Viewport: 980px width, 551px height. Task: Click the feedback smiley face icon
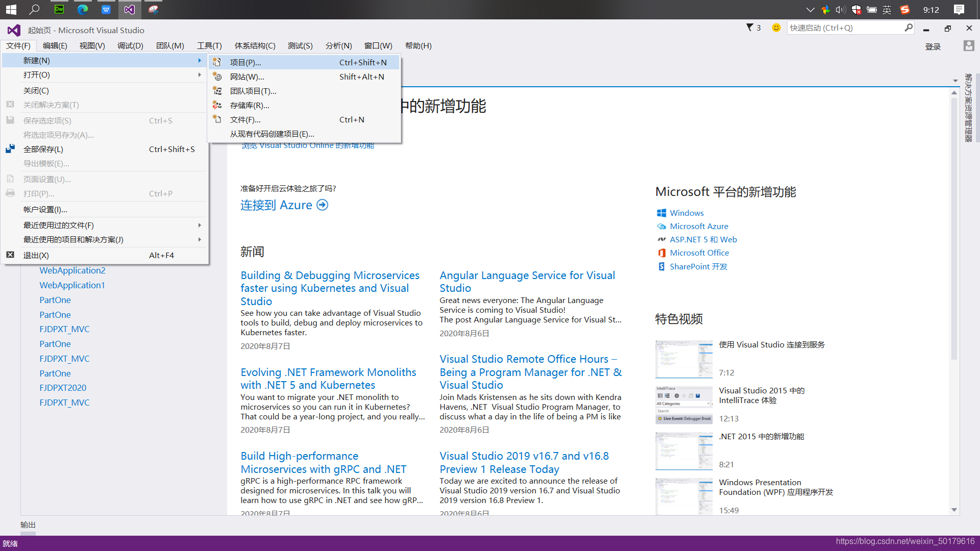point(776,28)
